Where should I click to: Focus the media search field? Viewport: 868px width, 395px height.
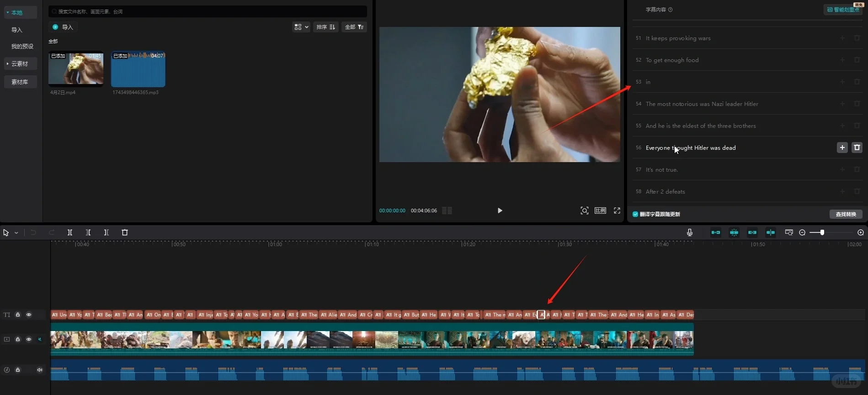208,11
